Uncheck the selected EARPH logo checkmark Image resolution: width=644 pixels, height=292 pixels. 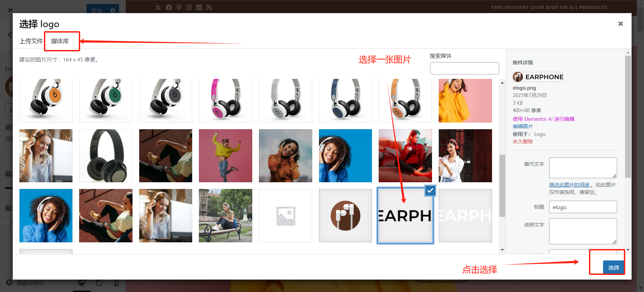coord(430,191)
